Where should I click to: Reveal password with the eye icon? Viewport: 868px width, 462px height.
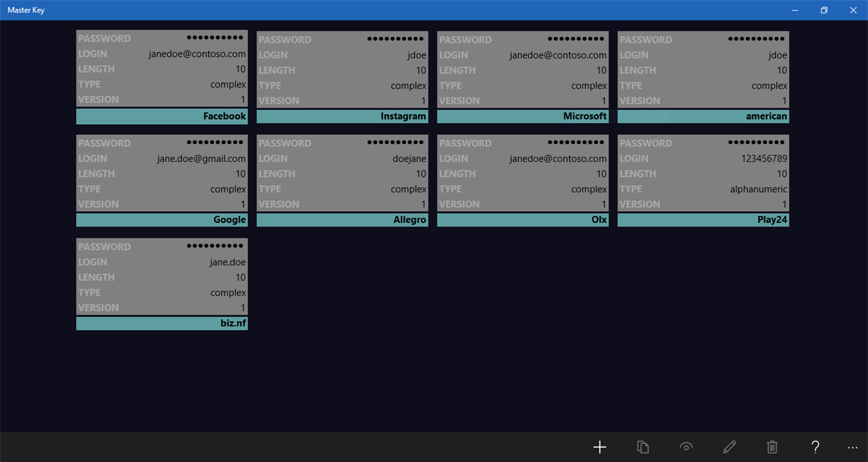point(686,446)
